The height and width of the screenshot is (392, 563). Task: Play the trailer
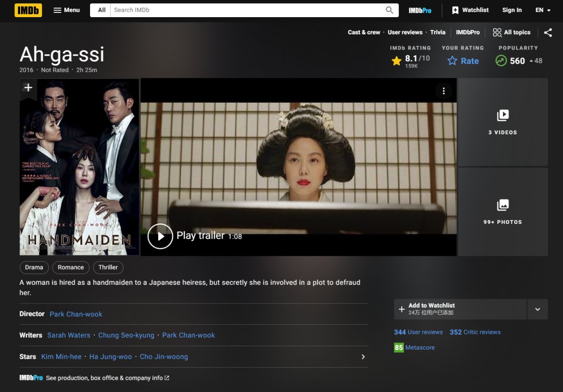point(160,236)
